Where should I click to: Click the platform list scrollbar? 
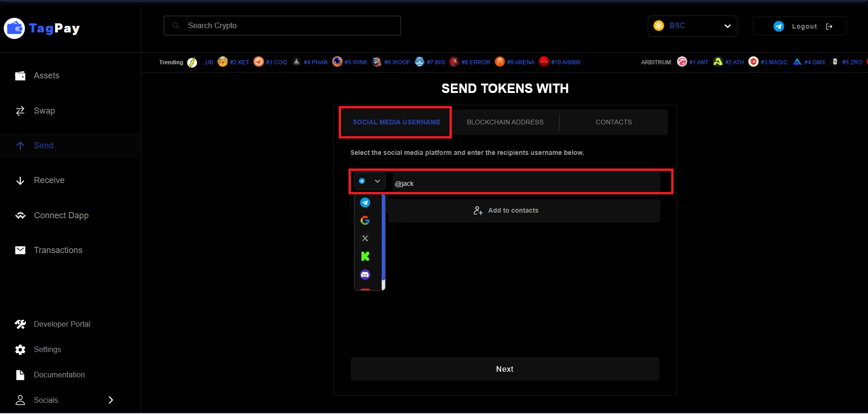(383, 239)
